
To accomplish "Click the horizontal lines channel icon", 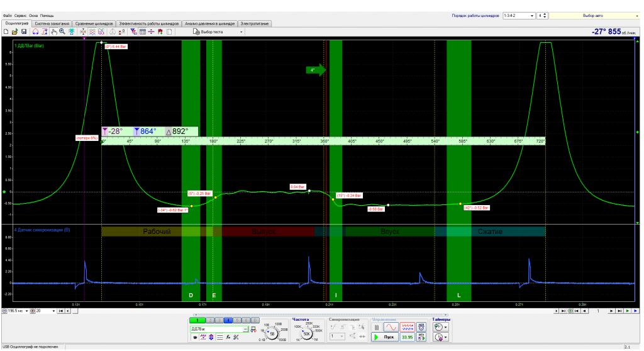I will point(219,337).
